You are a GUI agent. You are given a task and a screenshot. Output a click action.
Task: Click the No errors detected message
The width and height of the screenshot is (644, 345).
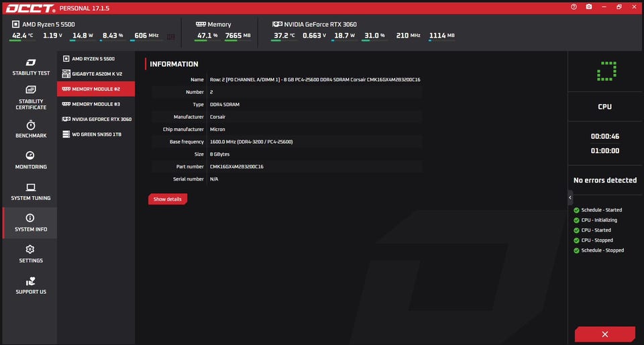coord(605,181)
